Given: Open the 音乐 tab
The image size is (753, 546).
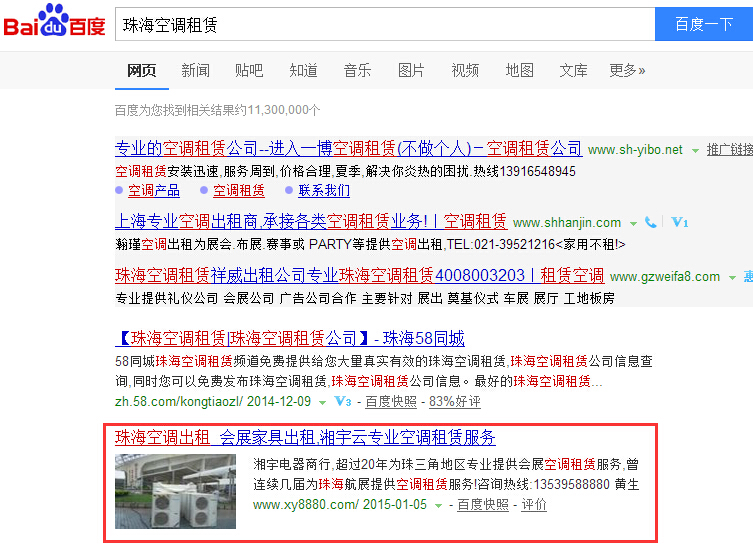Looking at the screenshot, I should [x=357, y=71].
